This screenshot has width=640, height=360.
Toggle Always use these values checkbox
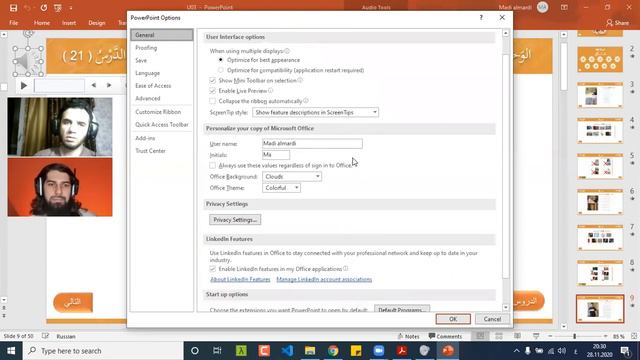click(212, 165)
